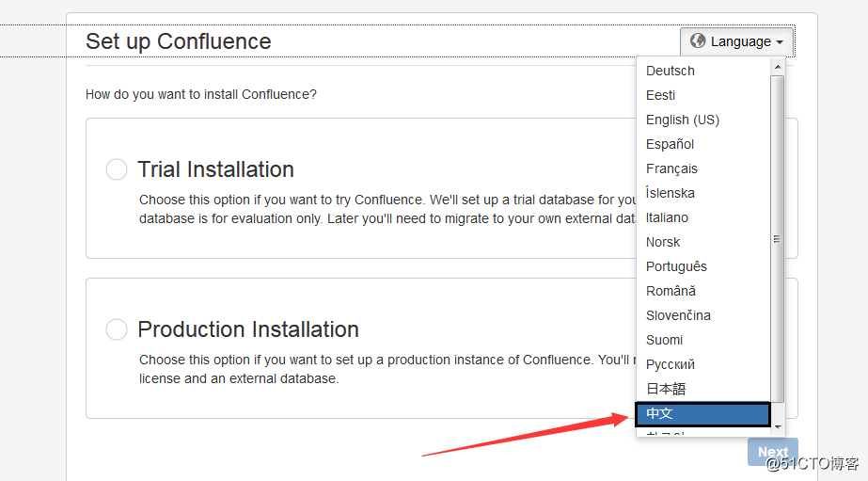This screenshot has height=481, width=868.
Task: Select the Production Installation radio button
Action: 117,329
